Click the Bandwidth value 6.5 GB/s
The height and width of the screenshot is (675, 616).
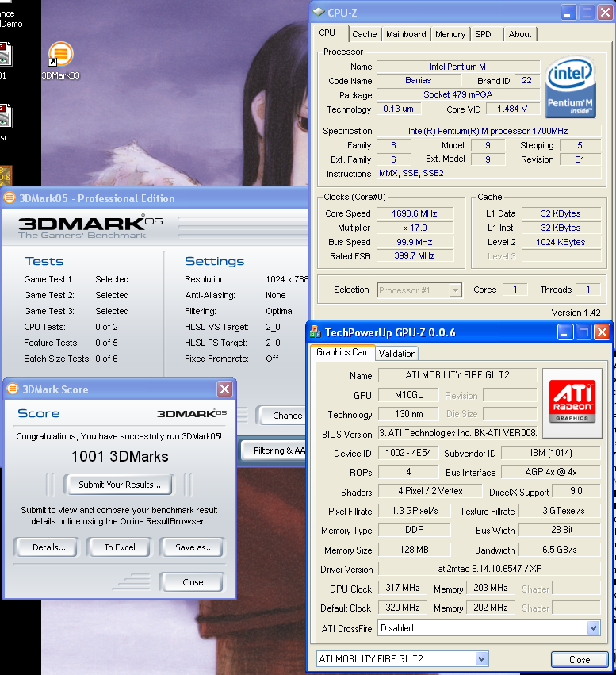(559, 550)
